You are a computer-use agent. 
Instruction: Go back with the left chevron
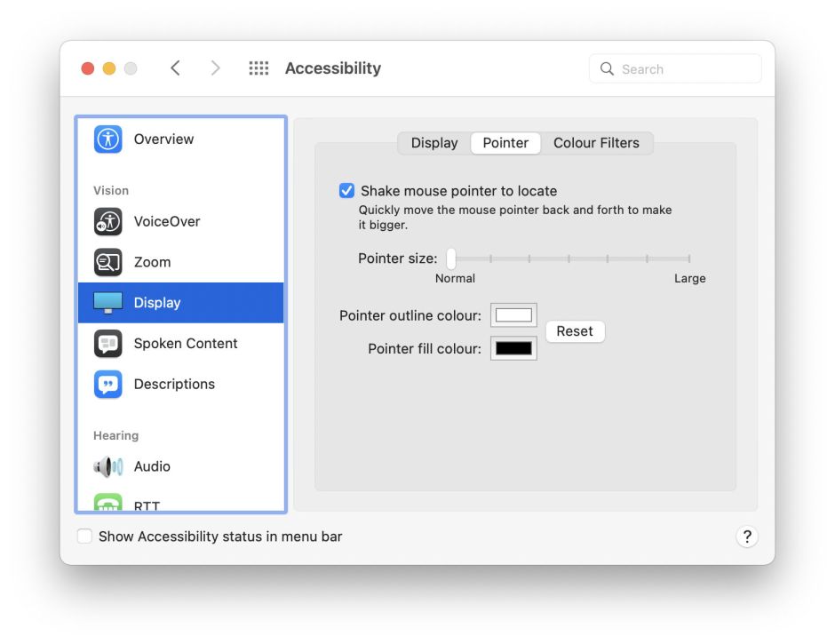point(176,68)
